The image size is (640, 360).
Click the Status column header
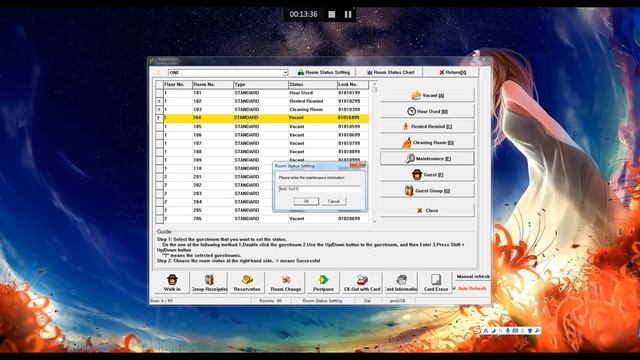pos(313,84)
